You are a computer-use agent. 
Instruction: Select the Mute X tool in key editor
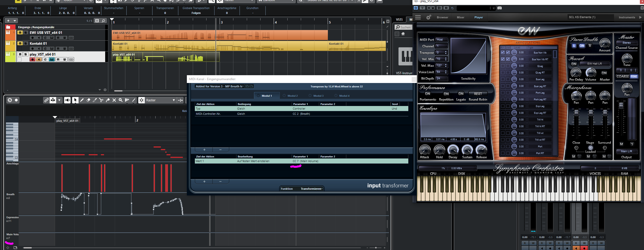pyautogui.click(x=114, y=100)
